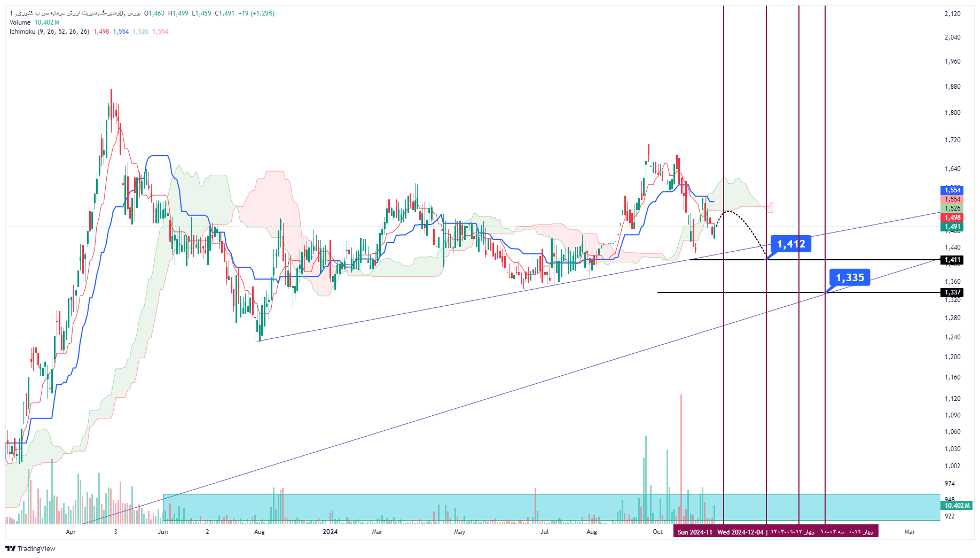The image size is (980, 558).
Task: Click the 1,411 horizontal line price tag
Action: tap(952, 260)
